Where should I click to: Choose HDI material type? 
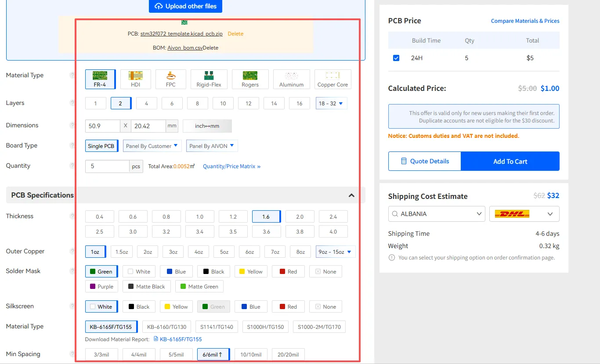click(136, 79)
